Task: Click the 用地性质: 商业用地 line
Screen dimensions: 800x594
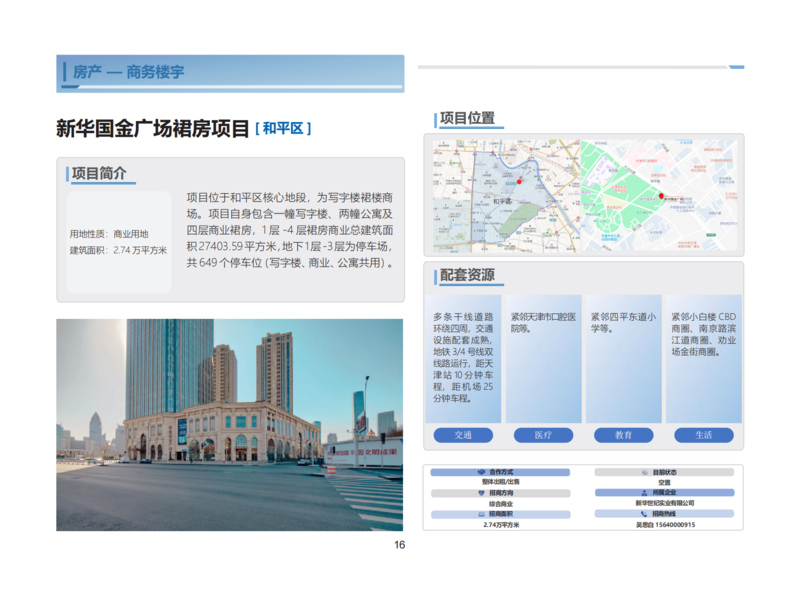Action: pos(109,234)
